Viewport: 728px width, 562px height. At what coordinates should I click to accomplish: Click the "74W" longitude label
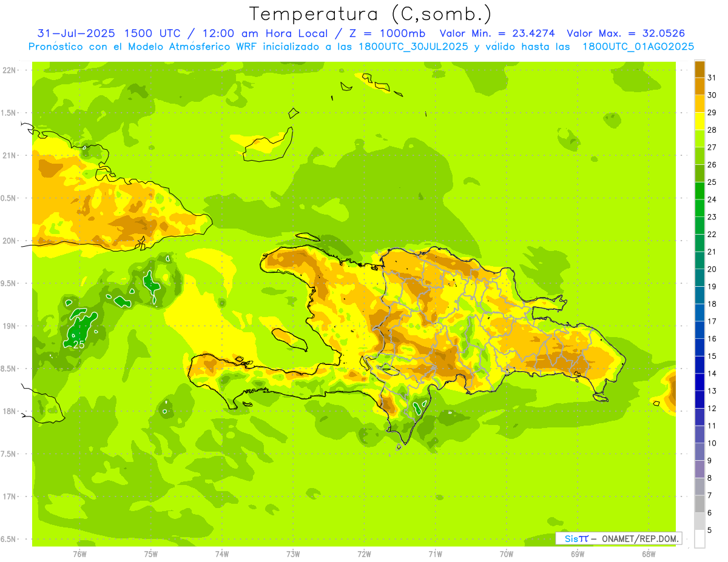(222, 554)
